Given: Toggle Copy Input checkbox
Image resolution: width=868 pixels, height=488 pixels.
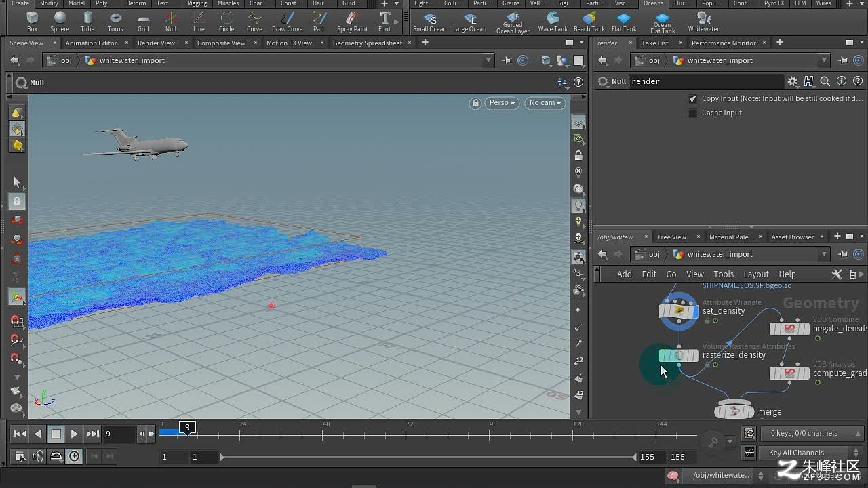Looking at the screenshot, I should (x=692, y=98).
